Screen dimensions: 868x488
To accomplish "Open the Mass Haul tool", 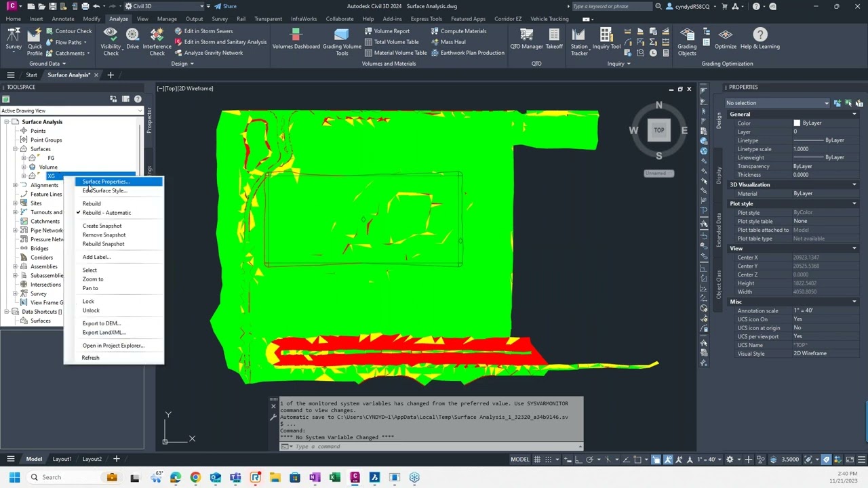I will coord(448,42).
